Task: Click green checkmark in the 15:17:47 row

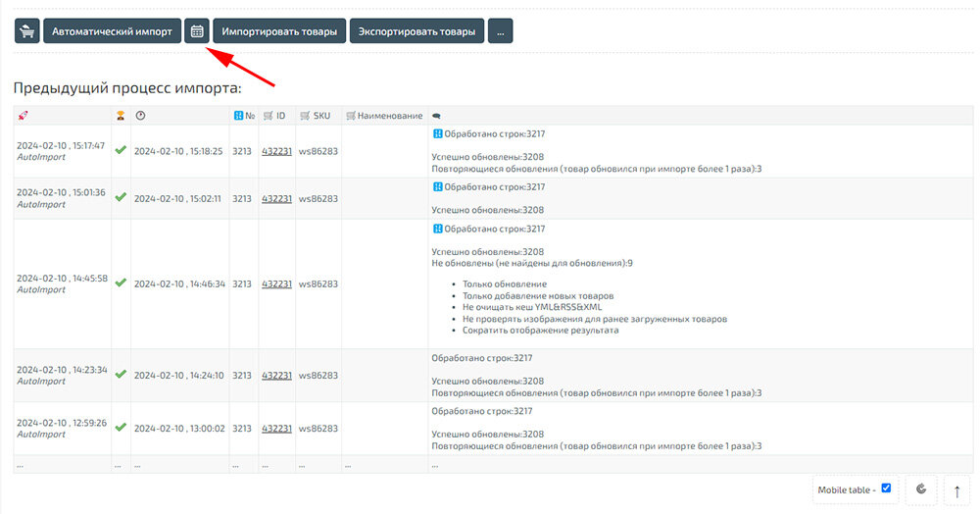Action: pyautogui.click(x=121, y=151)
